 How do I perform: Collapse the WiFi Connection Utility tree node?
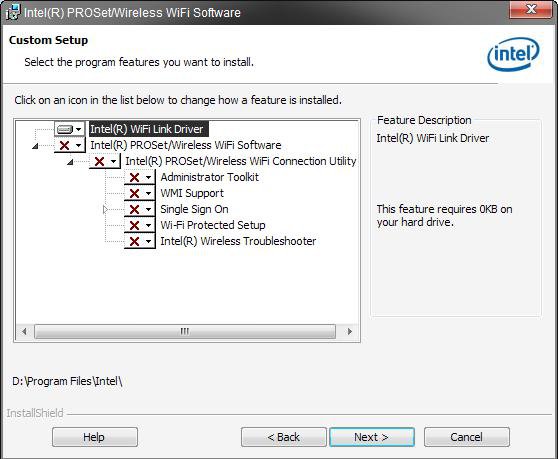pyautogui.click(x=70, y=162)
